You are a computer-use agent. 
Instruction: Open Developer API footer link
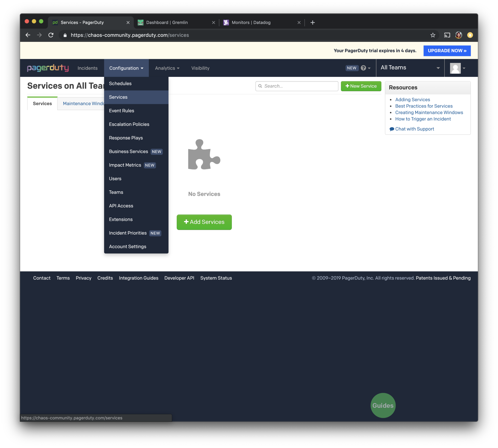[179, 278]
